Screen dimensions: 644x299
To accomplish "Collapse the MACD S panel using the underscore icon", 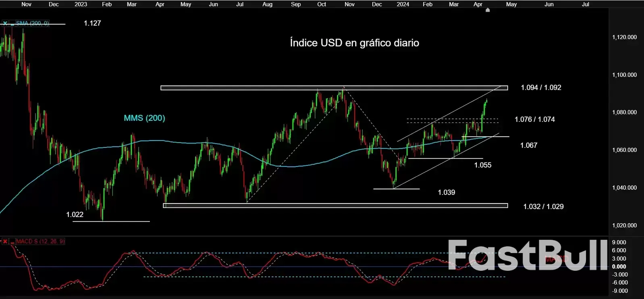I will coord(12,242).
